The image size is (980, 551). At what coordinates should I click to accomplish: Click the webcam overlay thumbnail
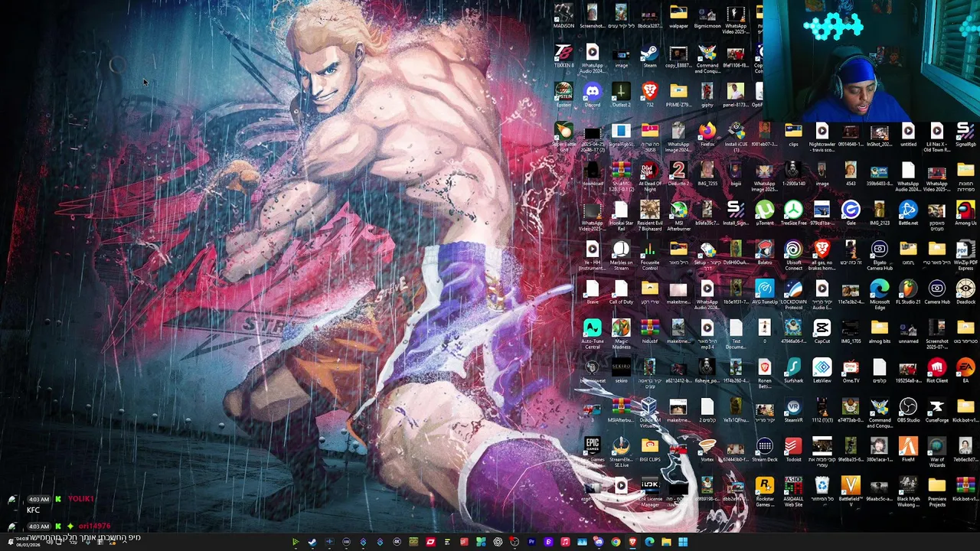tap(871, 60)
